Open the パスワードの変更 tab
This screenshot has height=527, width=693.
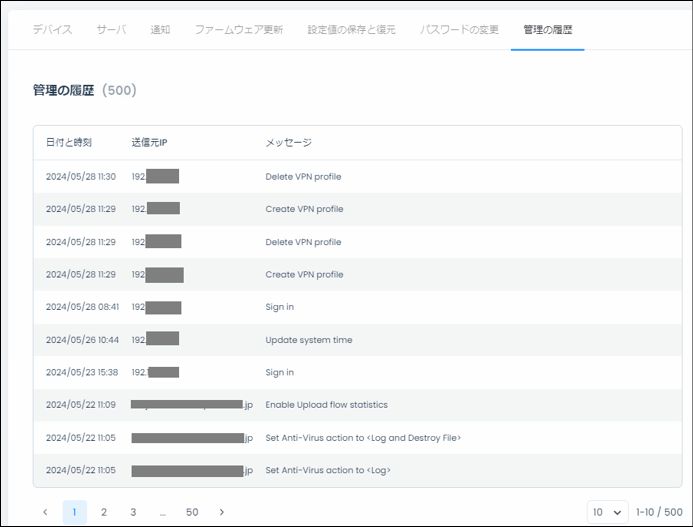tap(459, 29)
